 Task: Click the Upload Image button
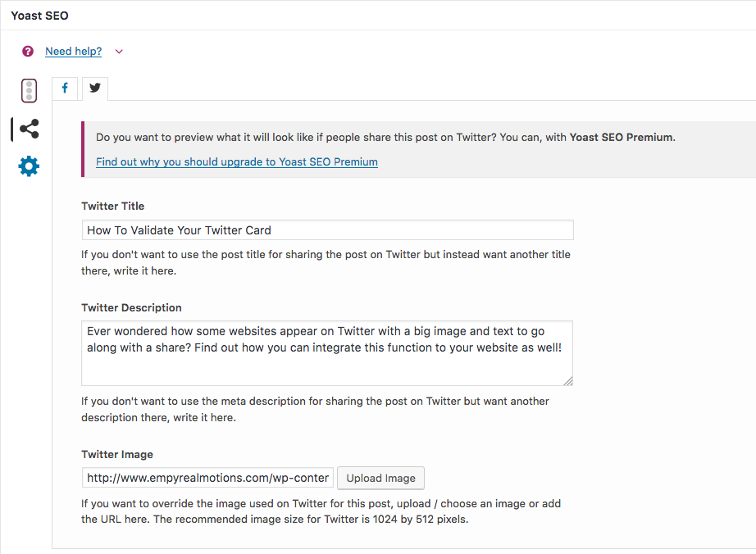click(381, 478)
